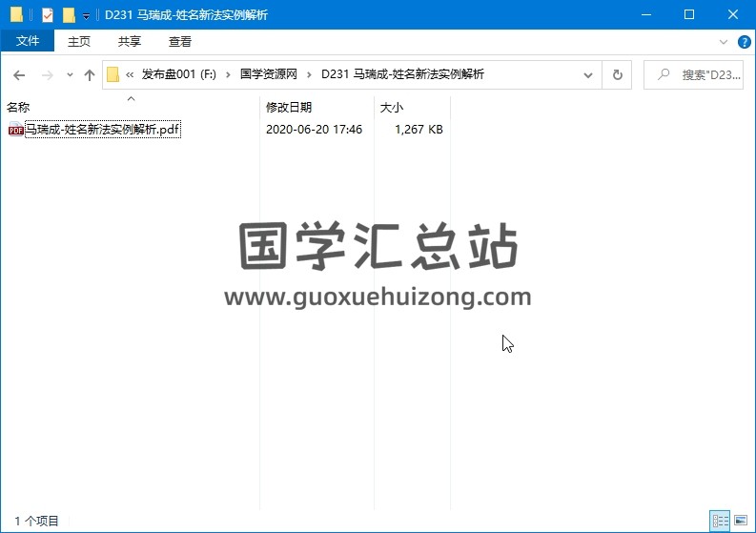Open the recent locations dropdown arrow
The image size is (756, 533).
click(x=70, y=74)
